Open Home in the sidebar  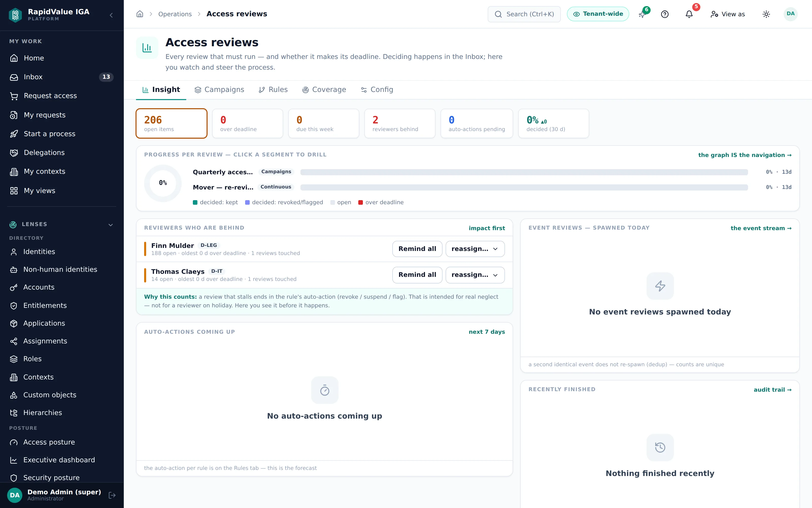[62, 58]
